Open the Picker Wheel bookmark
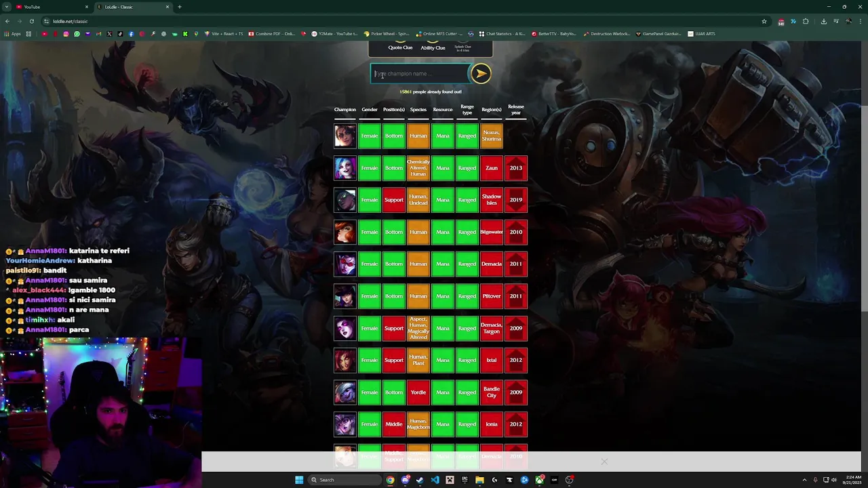 coord(387,34)
